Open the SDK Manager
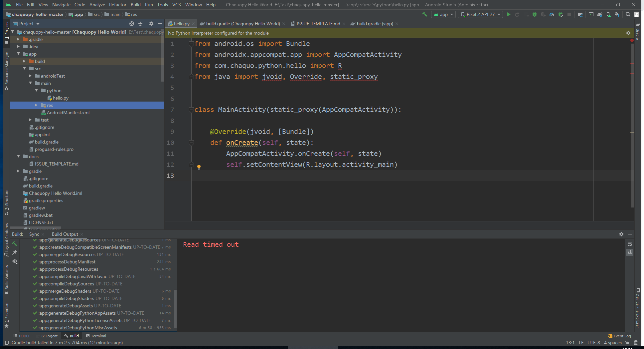This screenshot has height=349, width=644. (x=618, y=14)
